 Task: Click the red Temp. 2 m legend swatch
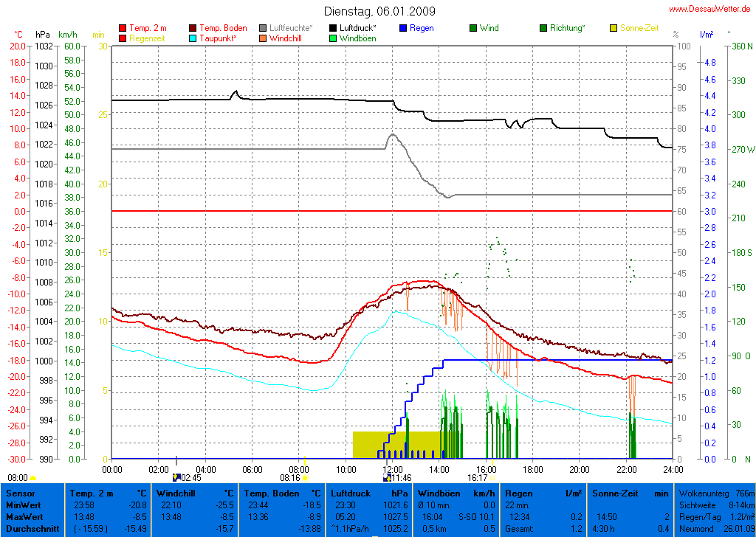123,29
